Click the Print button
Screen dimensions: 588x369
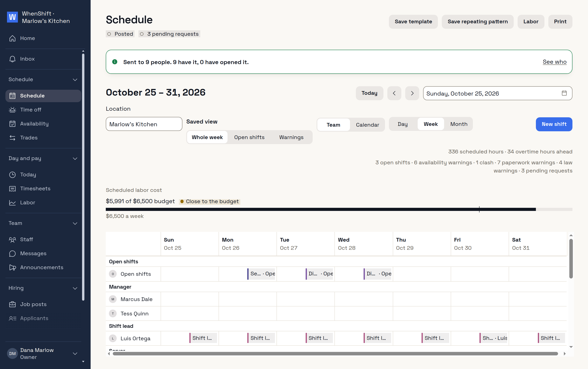click(x=560, y=22)
